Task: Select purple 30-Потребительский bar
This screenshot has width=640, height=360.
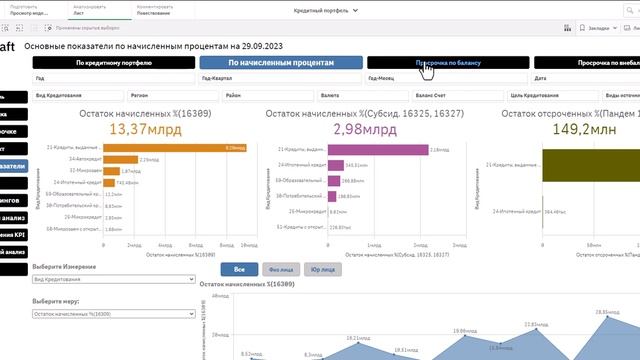Action: point(332,196)
